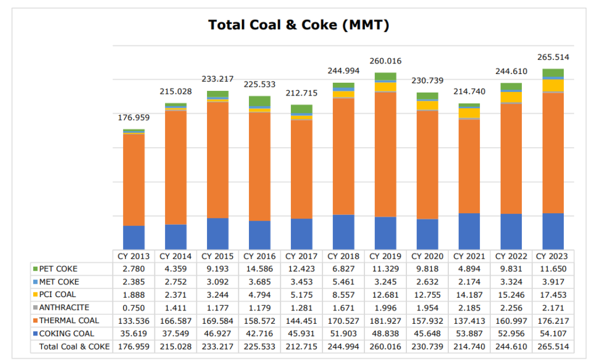Click the chart title Total Coal & Coke (MMT)

298,25
